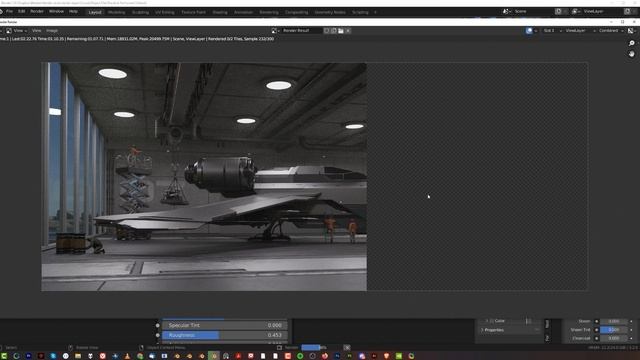Add a new workspace with the plus button

tap(375, 12)
